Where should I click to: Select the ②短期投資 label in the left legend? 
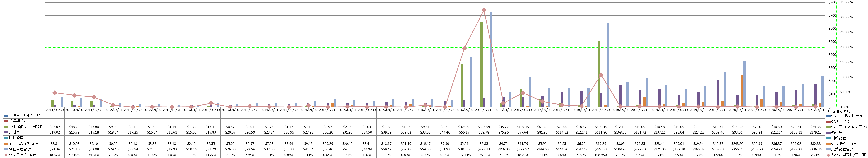pyautogui.click(x=18, y=121)
